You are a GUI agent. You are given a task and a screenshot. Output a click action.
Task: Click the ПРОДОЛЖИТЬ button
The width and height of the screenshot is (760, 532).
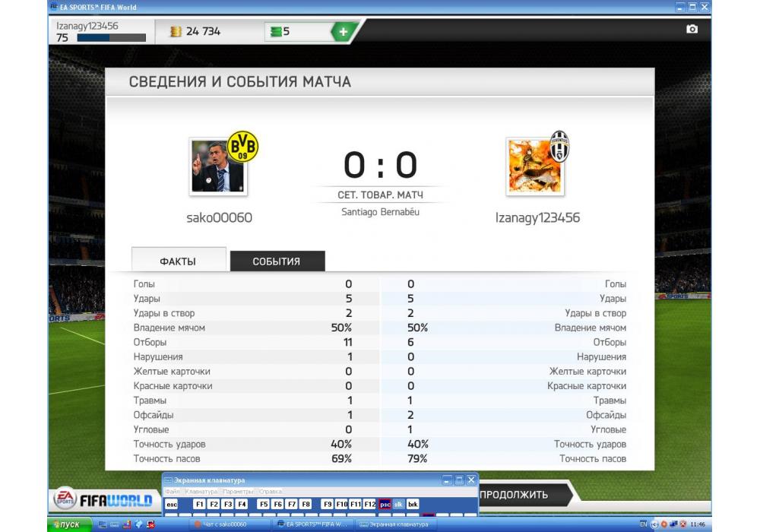click(x=521, y=495)
